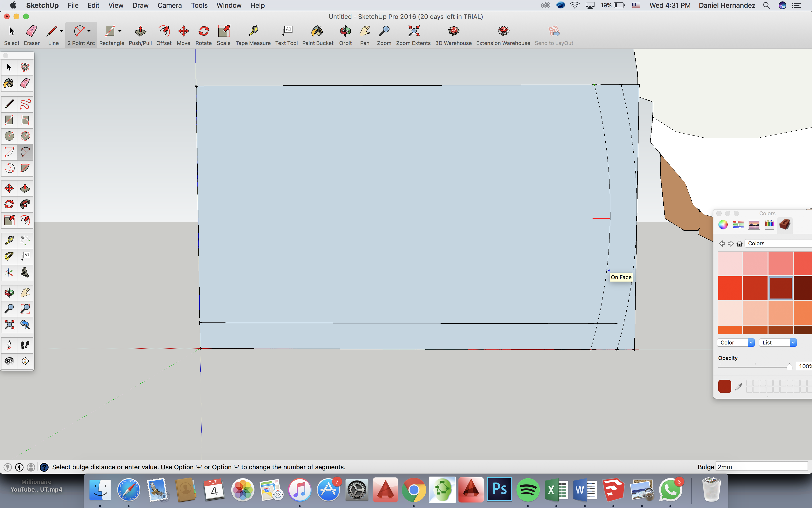Open the Edit menu
Screen dimensions: 812x508
click(x=93, y=5)
